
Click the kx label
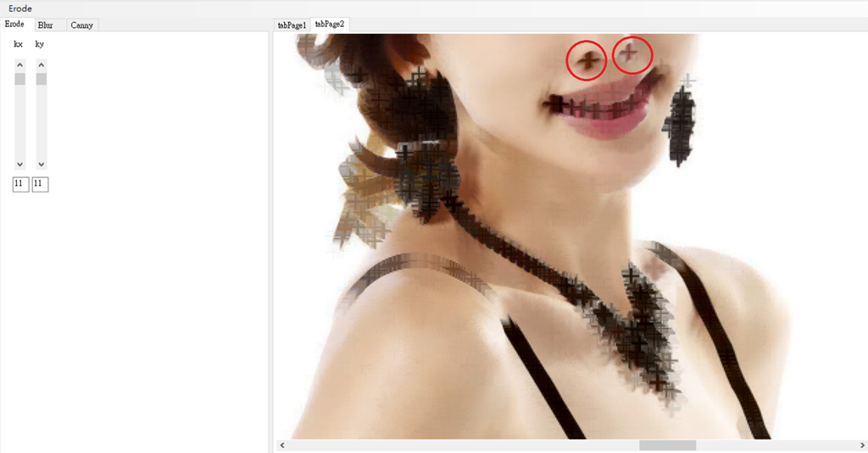(19, 44)
